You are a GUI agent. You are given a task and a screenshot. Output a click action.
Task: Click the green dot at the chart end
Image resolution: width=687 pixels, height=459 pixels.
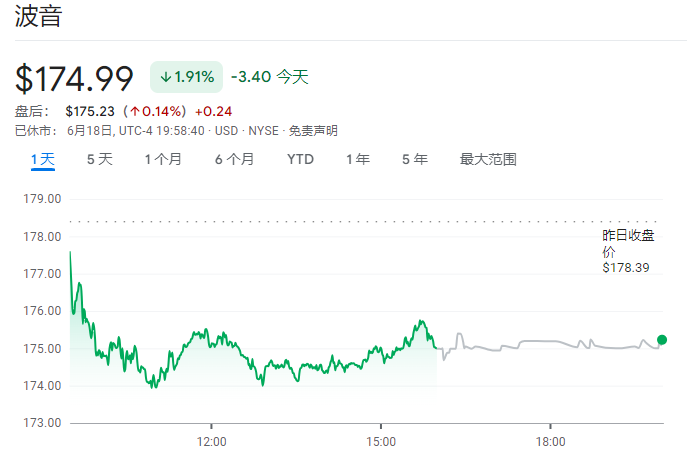[661, 340]
